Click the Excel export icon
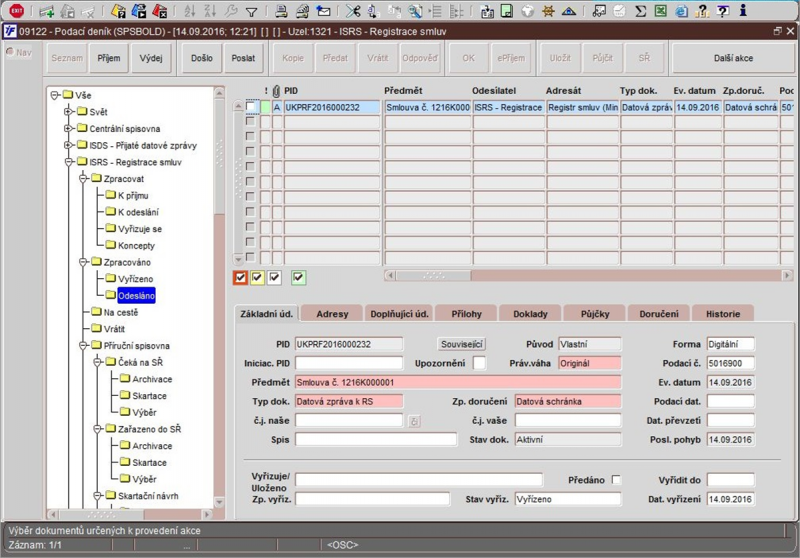The height and width of the screenshot is (558, 800). click(x=660, y=12)
